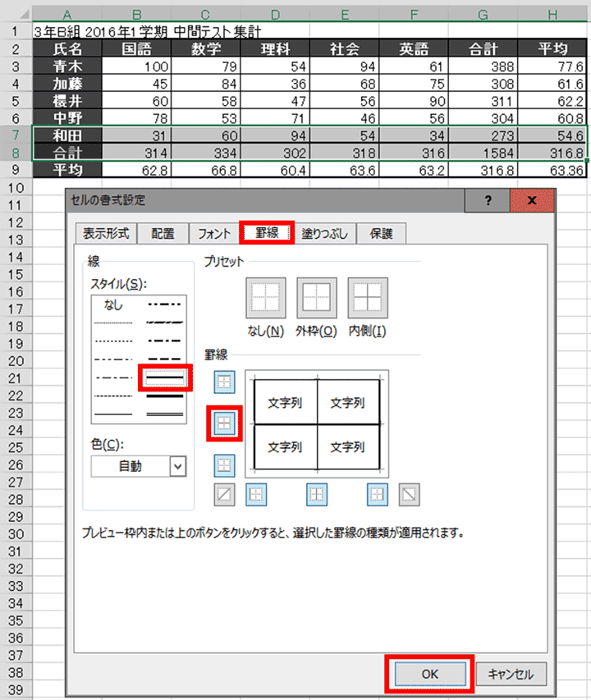Select column A header
The height and width of the screenshot is (700, 591).
point(67,15)
